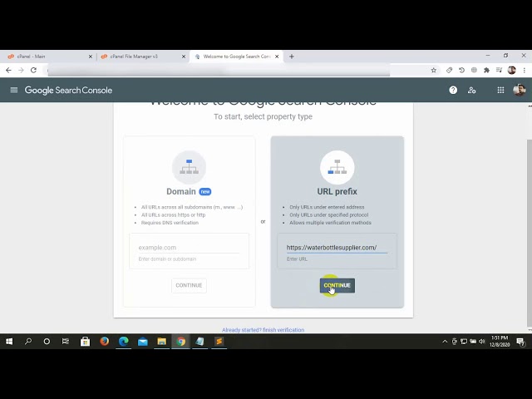
Task: Click the URL field containing waterbottlesupplier.com
Action: pos(337,248)
